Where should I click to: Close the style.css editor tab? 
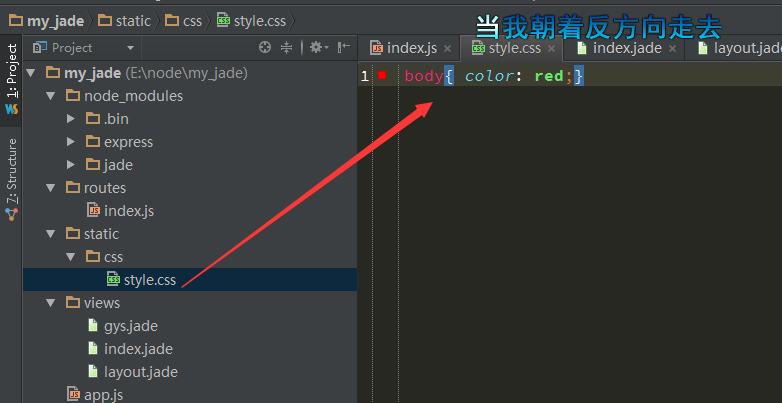tap(552, 48)
